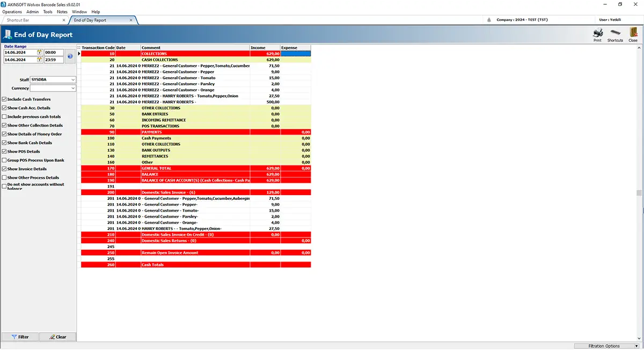Viewport: 644px width, 350px height.
Task: Sort by Transaction Code column header
Action: tap(98, 48)
